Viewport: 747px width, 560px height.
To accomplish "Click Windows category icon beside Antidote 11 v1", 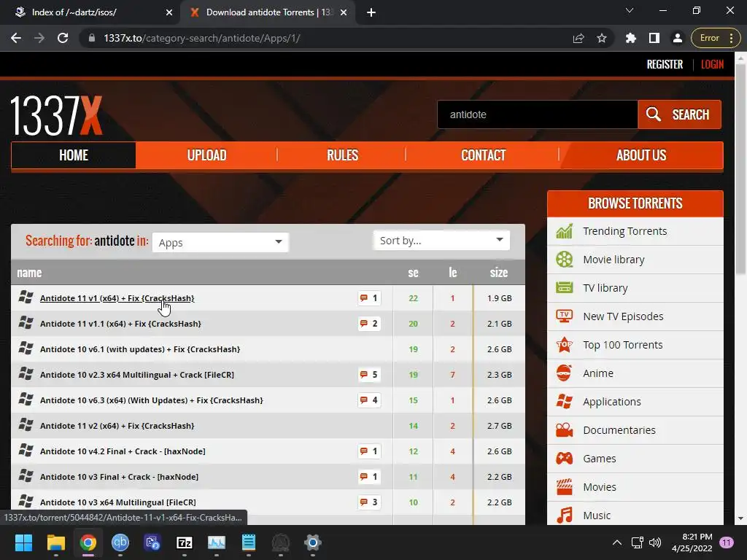I will [x=26, y=297].
